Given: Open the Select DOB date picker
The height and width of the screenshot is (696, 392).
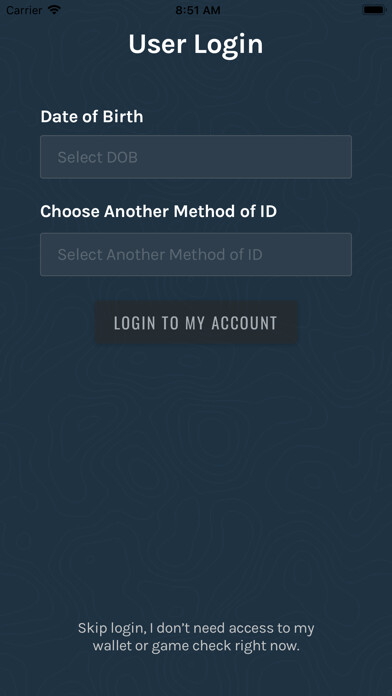Looking at the screenshot, I should point(196,157).
